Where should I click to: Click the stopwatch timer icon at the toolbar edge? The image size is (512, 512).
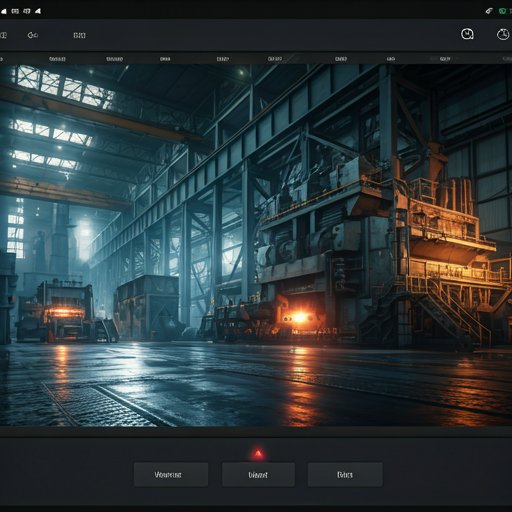(503, 34)
